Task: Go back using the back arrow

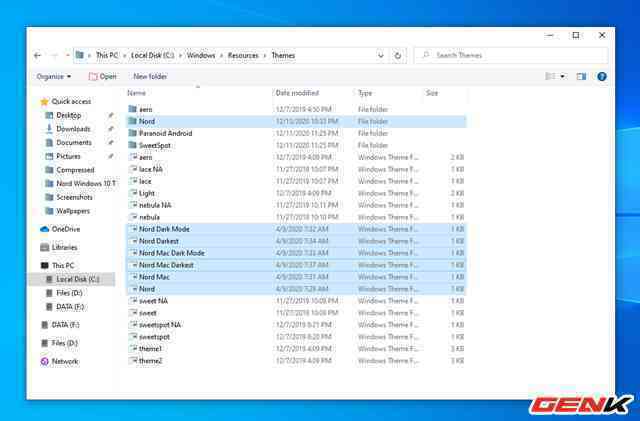Action: (x=38, y=56)
